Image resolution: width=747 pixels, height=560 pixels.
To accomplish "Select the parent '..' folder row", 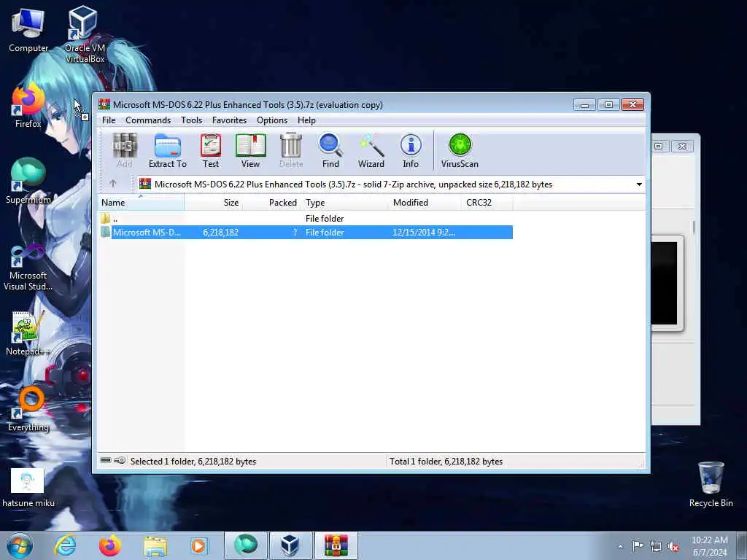I will coord(306,219).
